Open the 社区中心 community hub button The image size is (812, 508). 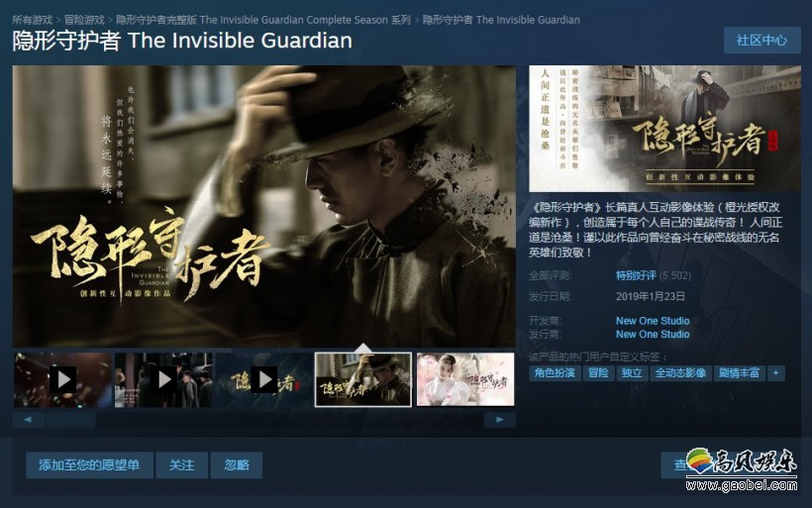pos(761,41)
